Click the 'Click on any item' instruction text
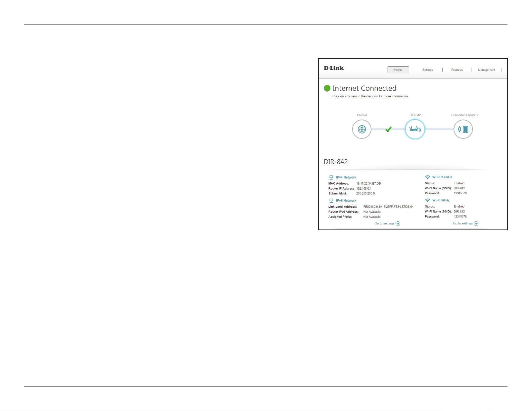Viewport: 532px width, 411px height. [x=370, y=96]
